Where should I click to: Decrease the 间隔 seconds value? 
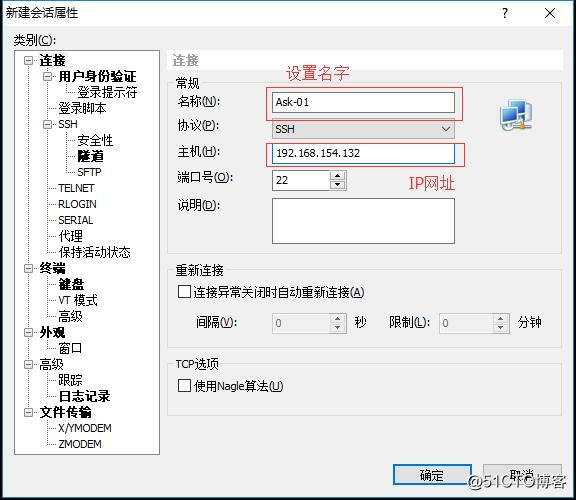click(338, 328)
